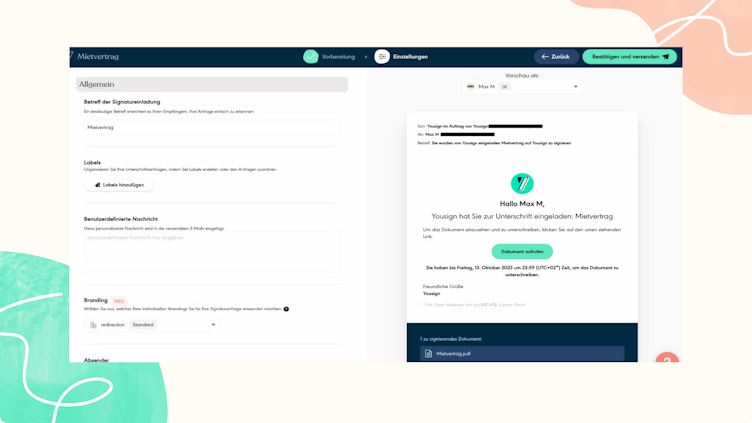This screenshot has height=423, width=752.
Task: Click the green checkmark Vorbereitung step icon
Action: click(x=310, y=57)
